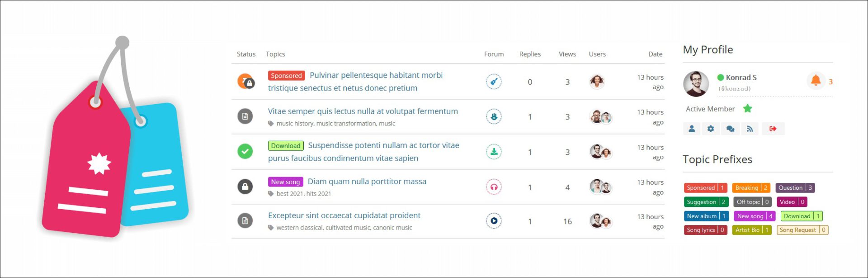Click the guitar forum icon in first row
The width and height of the screenshot is (868, 278).
(494, 82)
